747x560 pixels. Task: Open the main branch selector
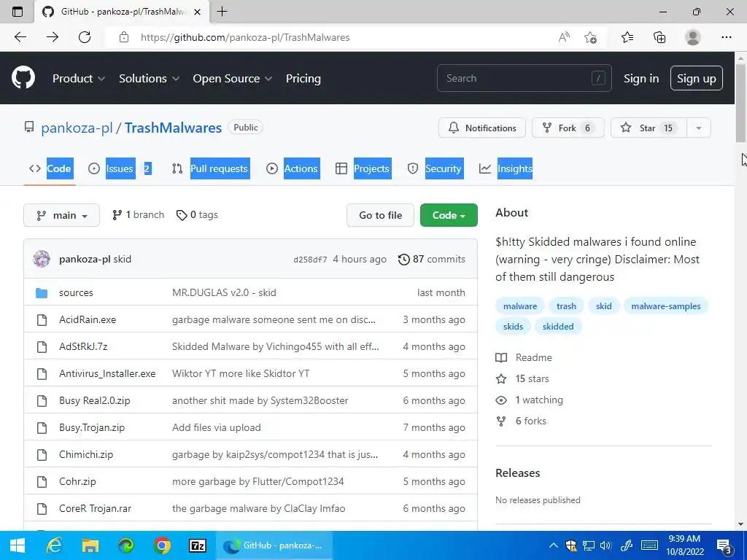click(x=61, y=215)
